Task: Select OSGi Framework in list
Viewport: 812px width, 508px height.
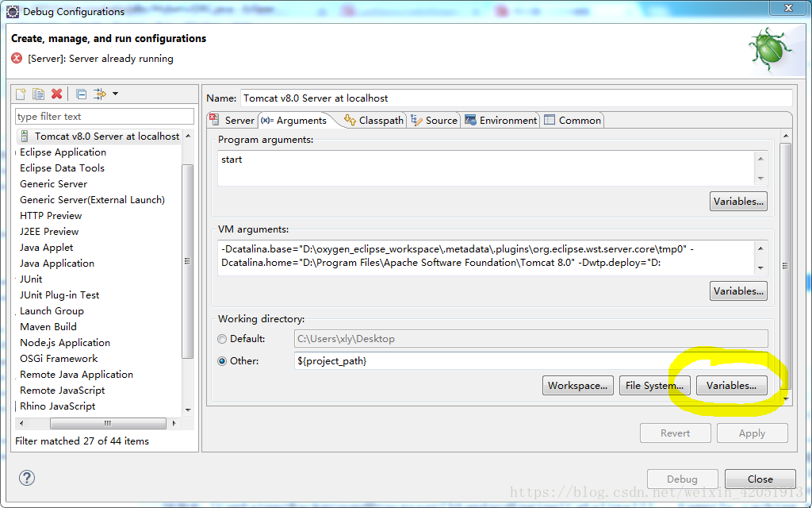Action: coord(59,359)
